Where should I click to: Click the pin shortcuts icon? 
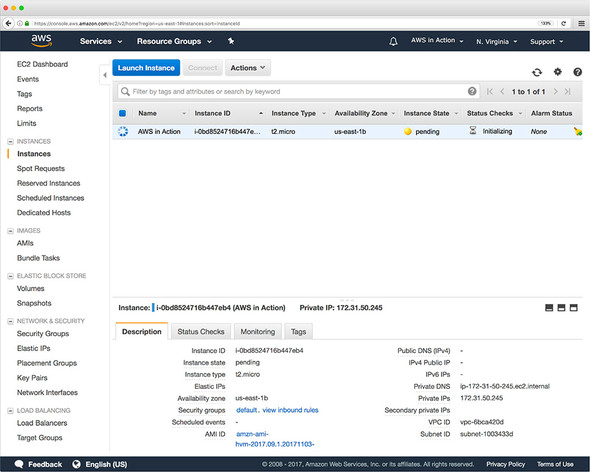click(x=231, y=41)
